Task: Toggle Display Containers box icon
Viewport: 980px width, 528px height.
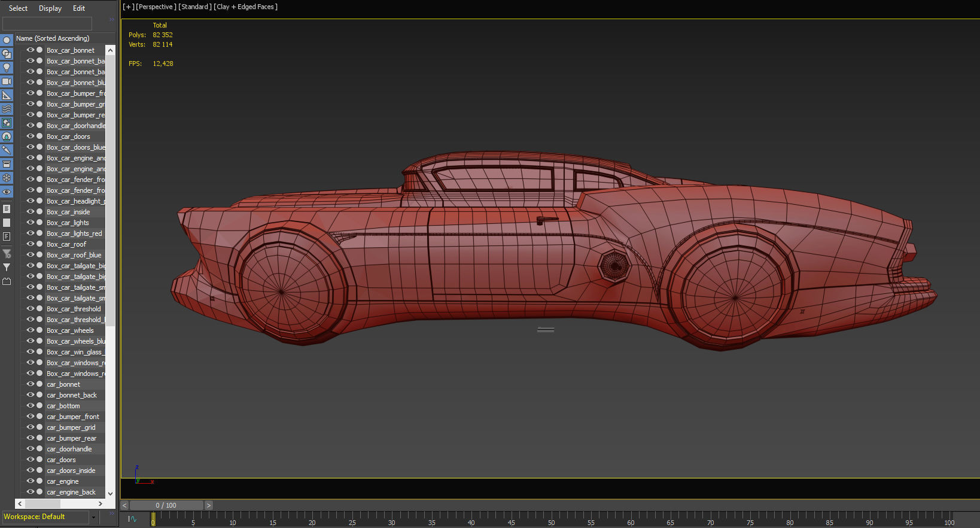Action: pyautogui.click(x=7, y=164)
